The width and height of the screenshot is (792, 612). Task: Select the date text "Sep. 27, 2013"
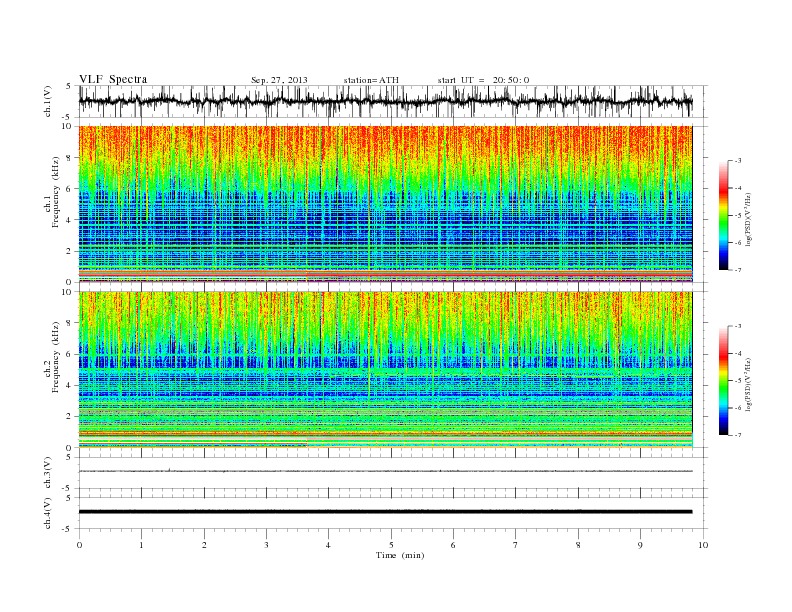click(x=279, y=80)
